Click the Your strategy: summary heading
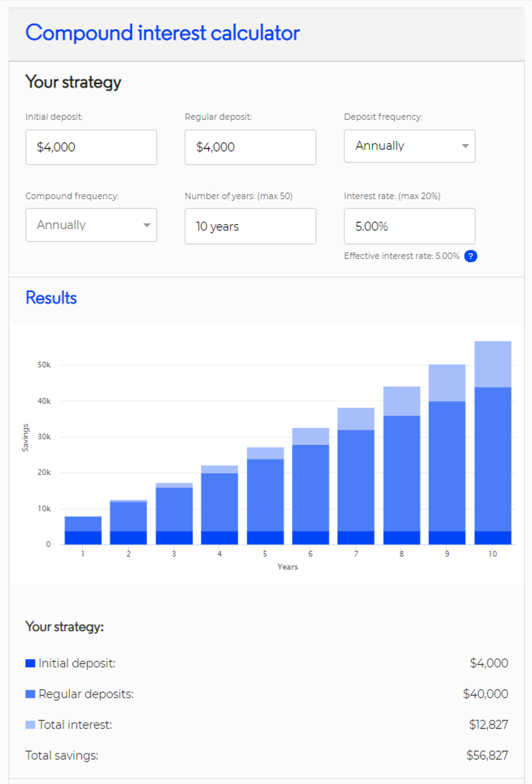This screenshot has height=784, width=532. point(64,627)
